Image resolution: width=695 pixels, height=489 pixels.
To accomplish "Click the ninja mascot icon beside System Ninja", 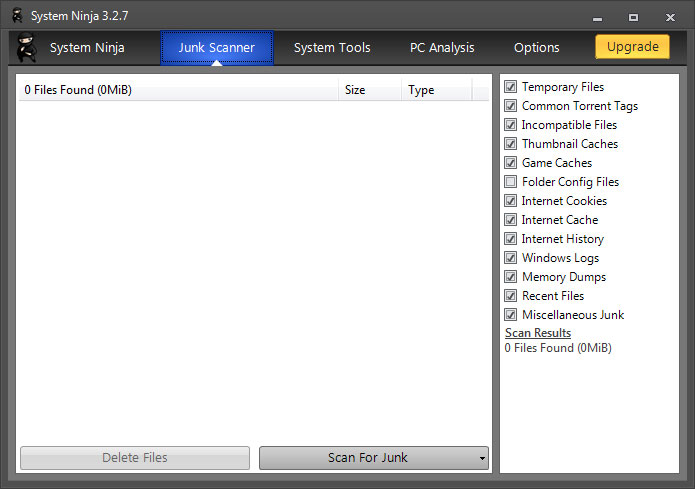I will [27, 47].
